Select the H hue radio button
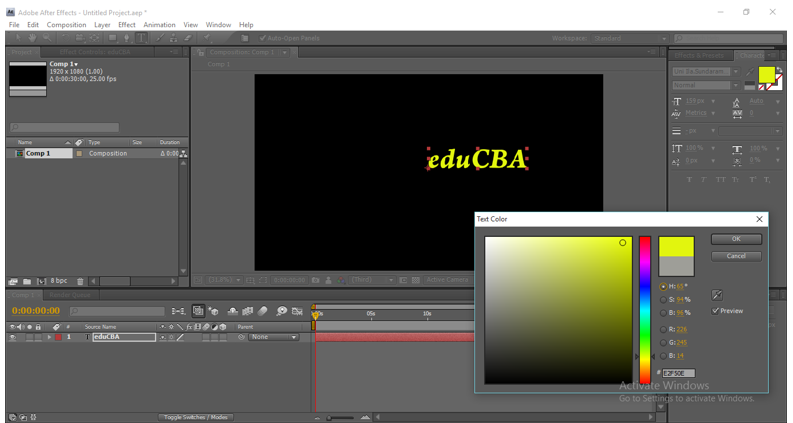The width and height of the screenshot is (793, 423). 663,286
